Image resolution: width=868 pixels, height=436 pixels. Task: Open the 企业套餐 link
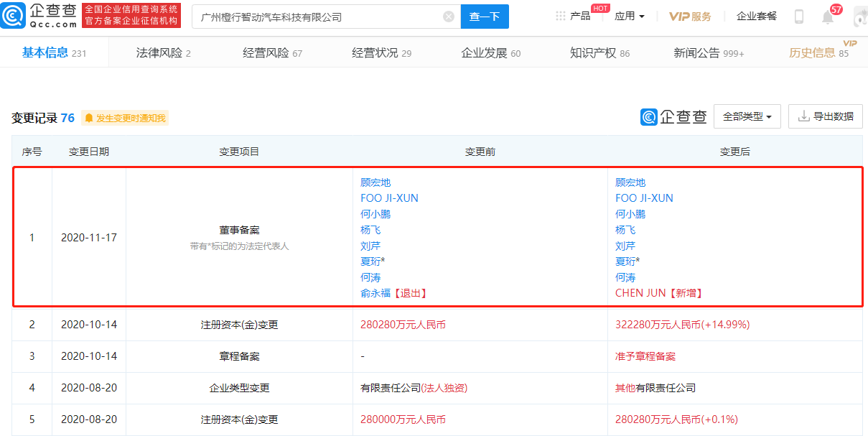point(757,17)
